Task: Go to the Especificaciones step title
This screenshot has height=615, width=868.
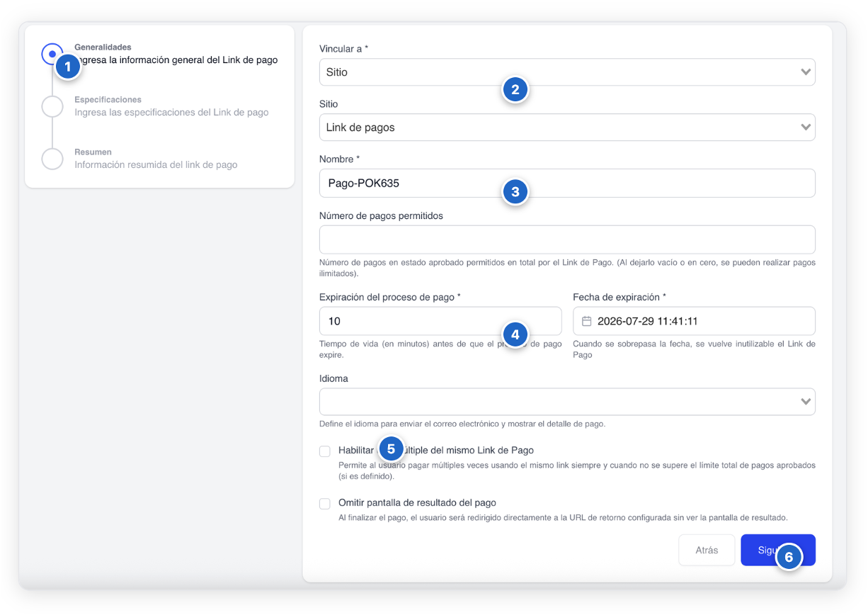Action: tap(108, 100)
